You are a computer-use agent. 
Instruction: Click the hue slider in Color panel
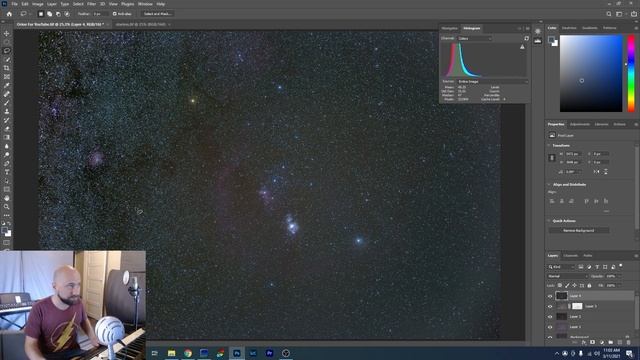pyautogui.click(x=631, y=73)
